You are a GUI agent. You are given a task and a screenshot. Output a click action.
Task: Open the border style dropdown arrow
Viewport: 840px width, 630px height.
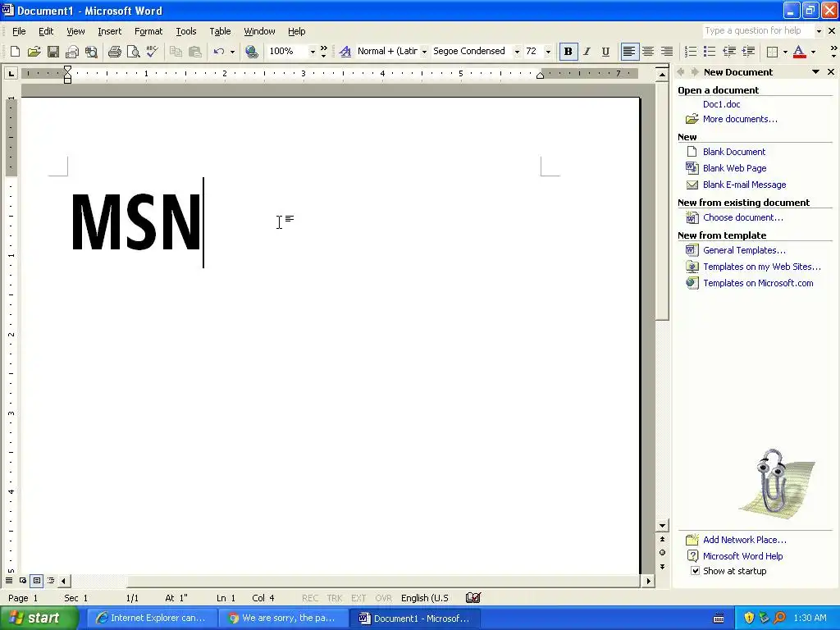pos(785,52)
